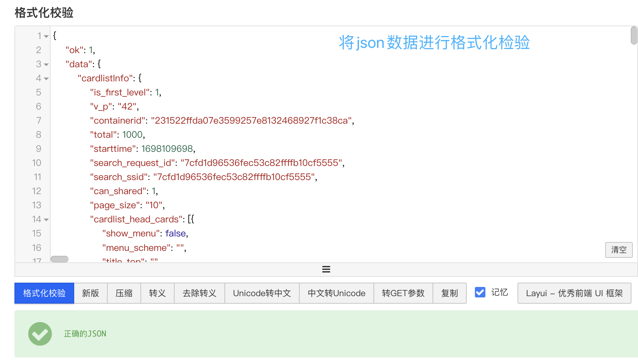This screenshot has width=638, height=364.
Task: Click the 中文转Unicode button
Action: pos(336,293)
